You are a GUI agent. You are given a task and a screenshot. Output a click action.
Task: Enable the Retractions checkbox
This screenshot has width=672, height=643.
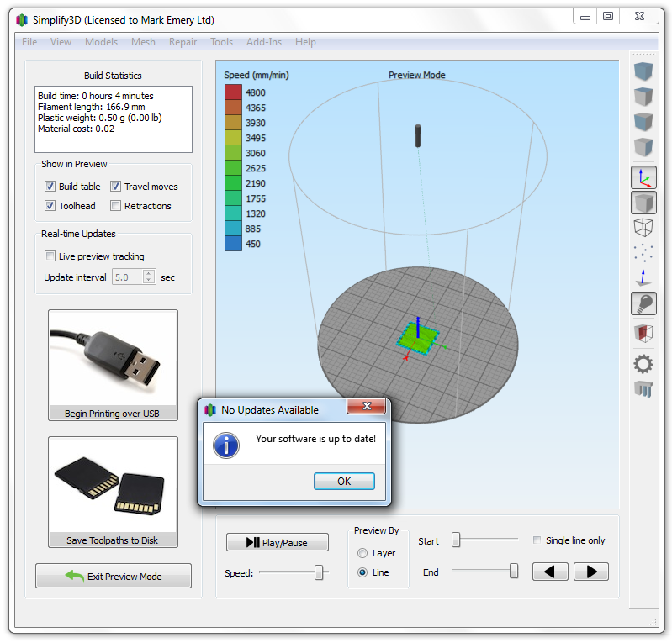(x=116, y=206)
